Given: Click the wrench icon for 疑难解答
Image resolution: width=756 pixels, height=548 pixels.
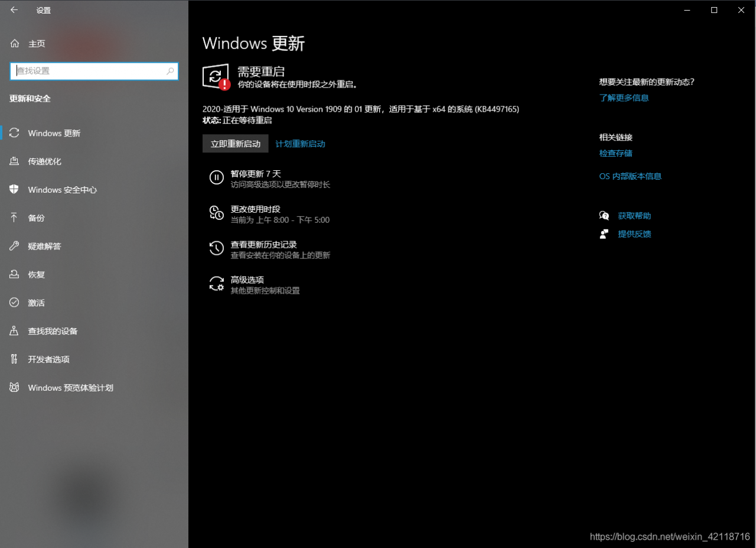Looking at the screenshot, I should 14,246.
